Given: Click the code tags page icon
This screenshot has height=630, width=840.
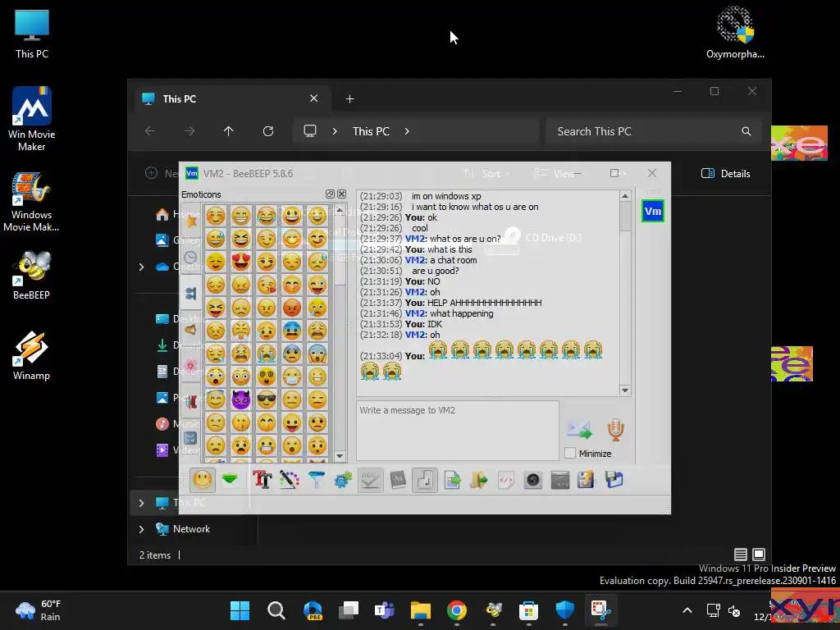Looking at the screenshot, I should click(x=505, y=479).
